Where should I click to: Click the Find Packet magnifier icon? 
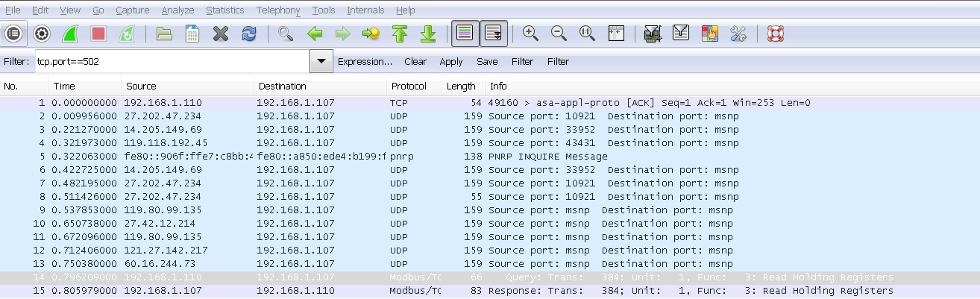[x=285, y=34]
